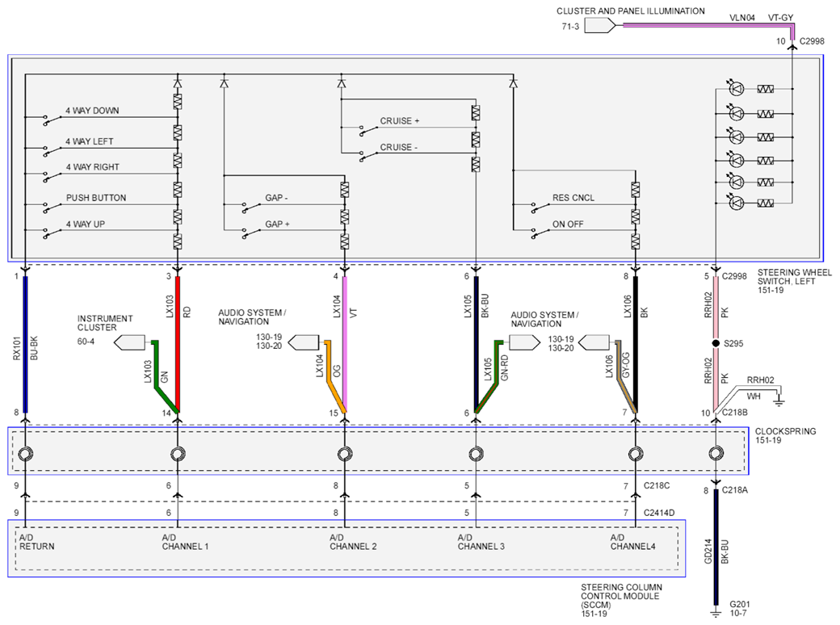Viewport: 840px width, 625px height.
Task: Select the GD214 BK-BU ground wire
Action: (716, 547)
